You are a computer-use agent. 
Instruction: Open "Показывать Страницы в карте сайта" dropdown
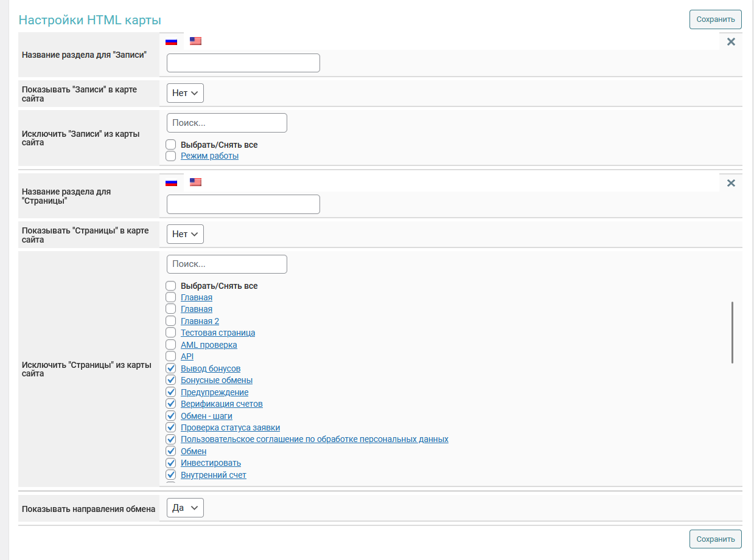[x=185, y=234]
